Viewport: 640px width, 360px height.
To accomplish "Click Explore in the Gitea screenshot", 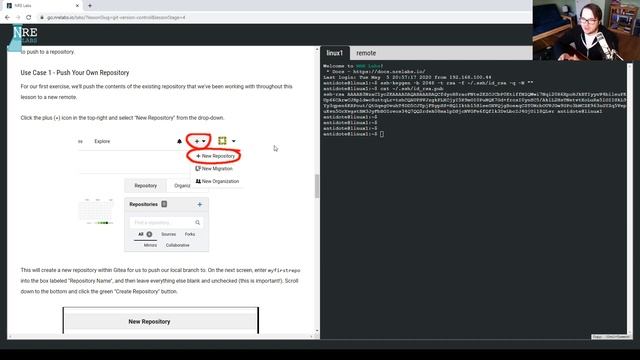I will point(102,141).
